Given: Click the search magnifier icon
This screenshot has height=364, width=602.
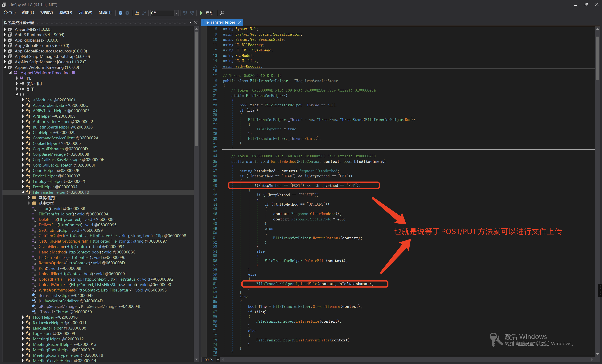Looking at the screenshot, I should tap(222, 13).
